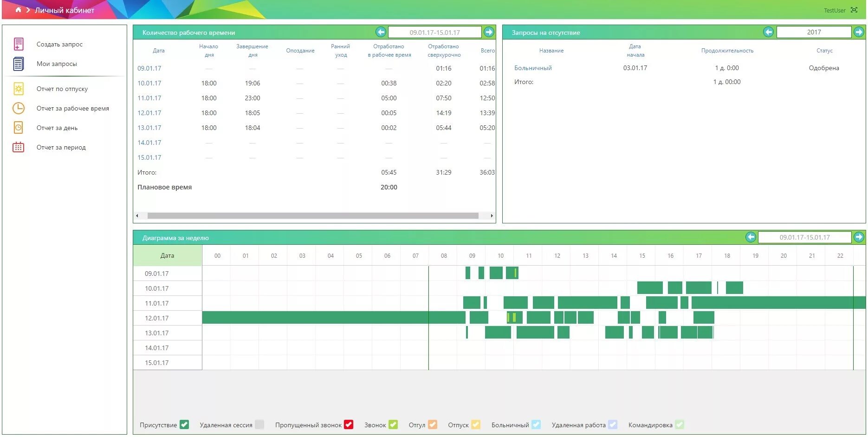The width and height of the screenshot is (868, 437).
Task: Click the Создать запрос document icon
Action: tap(19, 44)
